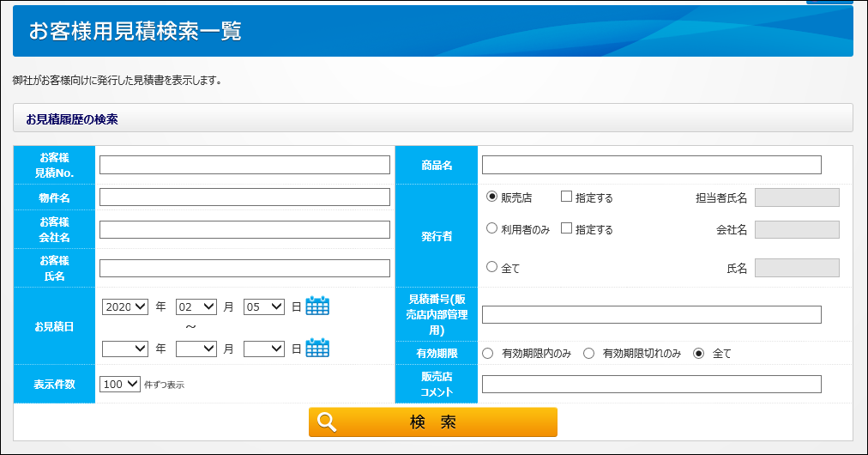Open the 表示件数 dropdown showing 100

coord(120,385)
